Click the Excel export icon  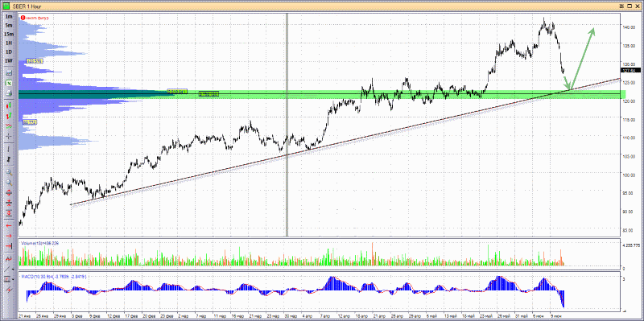pos(9,83)
